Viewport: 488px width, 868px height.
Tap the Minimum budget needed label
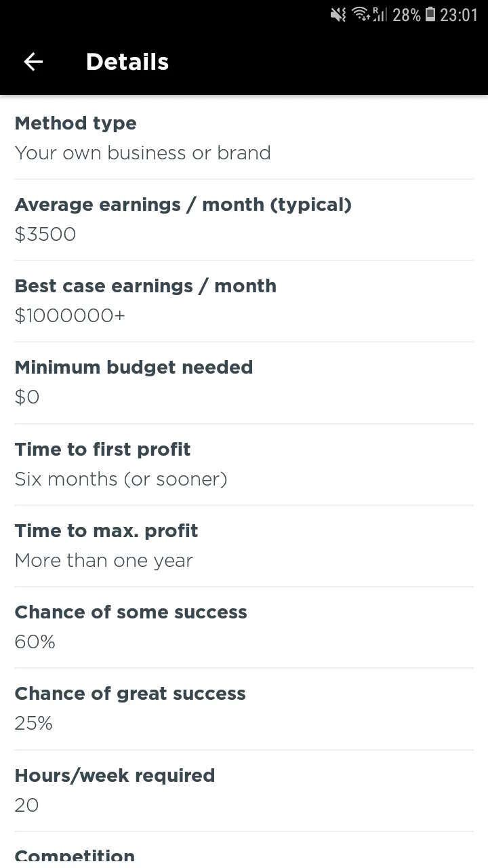[134, 368]
